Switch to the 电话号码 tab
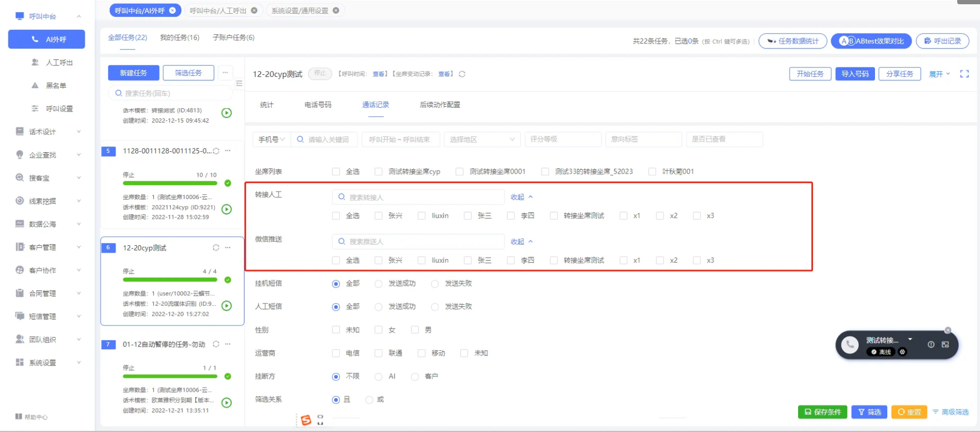The width and height of the screenshot is (980, 432). 318,105
